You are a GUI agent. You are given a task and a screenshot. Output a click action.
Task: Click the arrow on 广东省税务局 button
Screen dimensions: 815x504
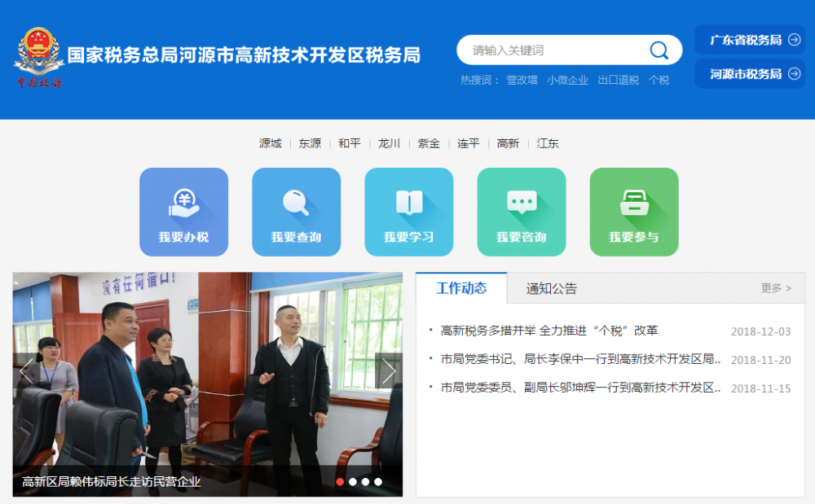[795, 38]
